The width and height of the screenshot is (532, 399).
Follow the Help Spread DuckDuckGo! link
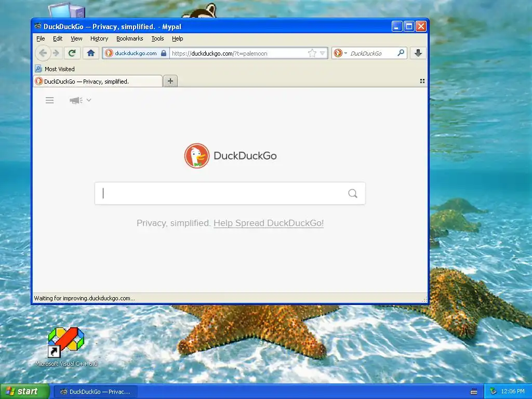tap(269, 223)
